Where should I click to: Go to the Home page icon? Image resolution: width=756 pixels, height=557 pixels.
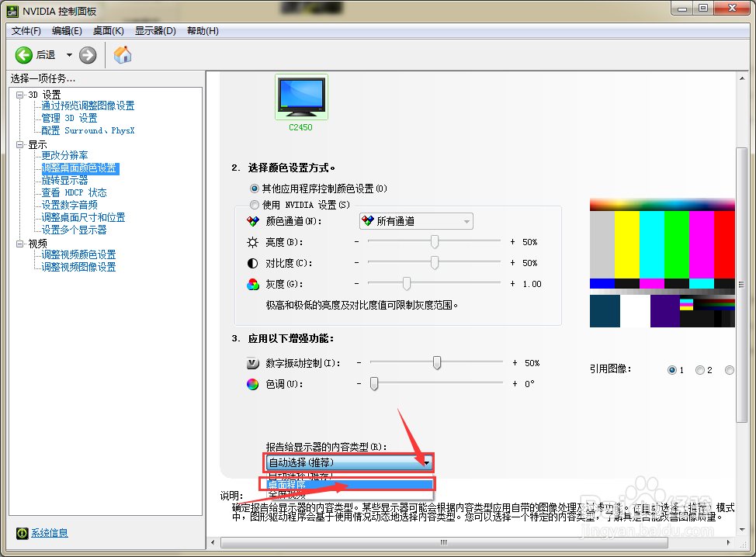[x=123, y=55]
